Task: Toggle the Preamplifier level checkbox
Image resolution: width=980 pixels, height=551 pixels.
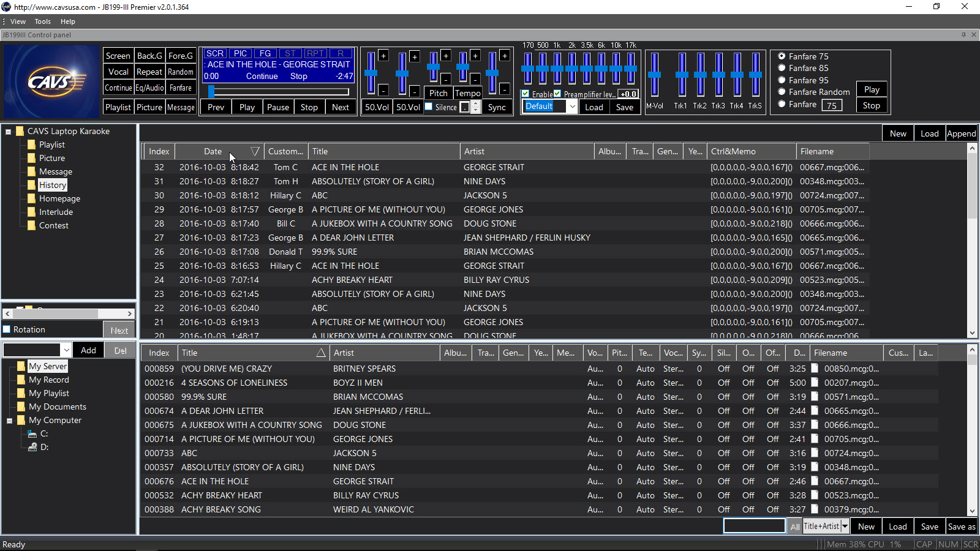Action: (557, 94)
